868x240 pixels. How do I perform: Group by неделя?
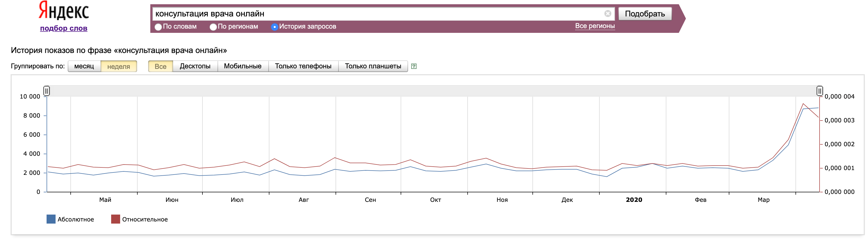(119, 66)
